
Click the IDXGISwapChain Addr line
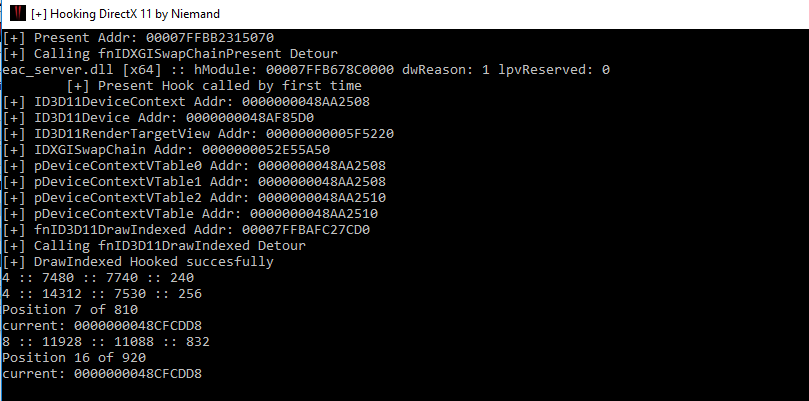166,150
